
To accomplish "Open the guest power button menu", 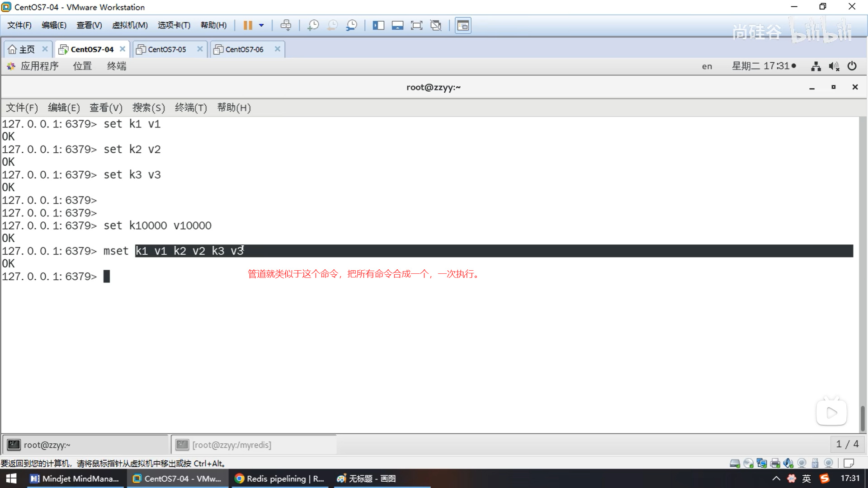I will tap(852, 66).
